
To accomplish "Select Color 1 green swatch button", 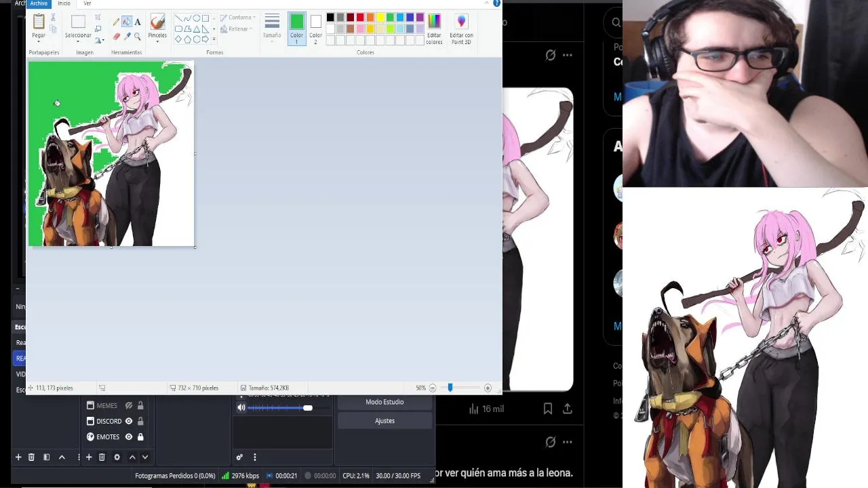I will pos(296,29).
